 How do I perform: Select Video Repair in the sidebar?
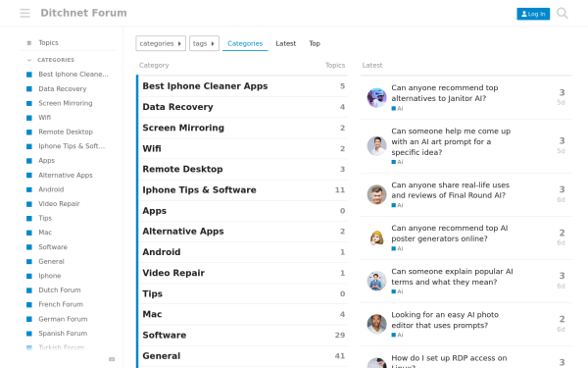[59, 204]
